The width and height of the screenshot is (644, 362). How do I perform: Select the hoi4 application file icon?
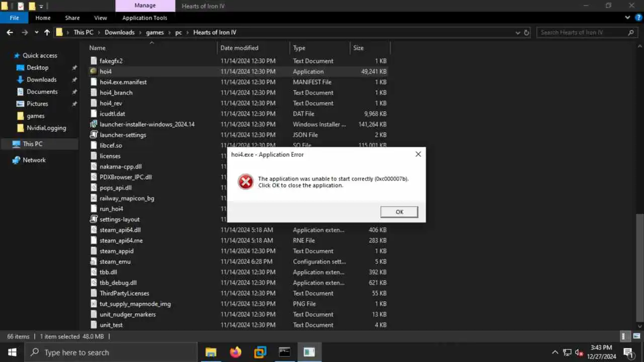[93, 71]
